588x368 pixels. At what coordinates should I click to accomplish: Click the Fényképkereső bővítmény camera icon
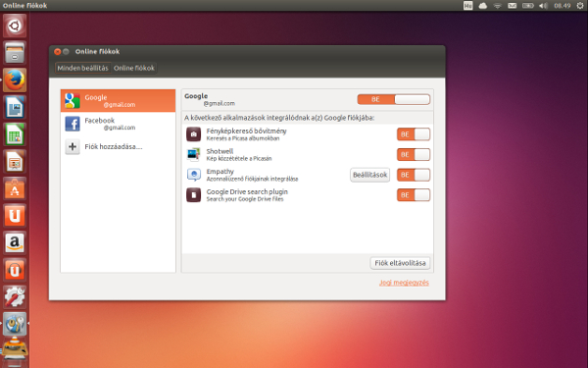coord(193,134)
